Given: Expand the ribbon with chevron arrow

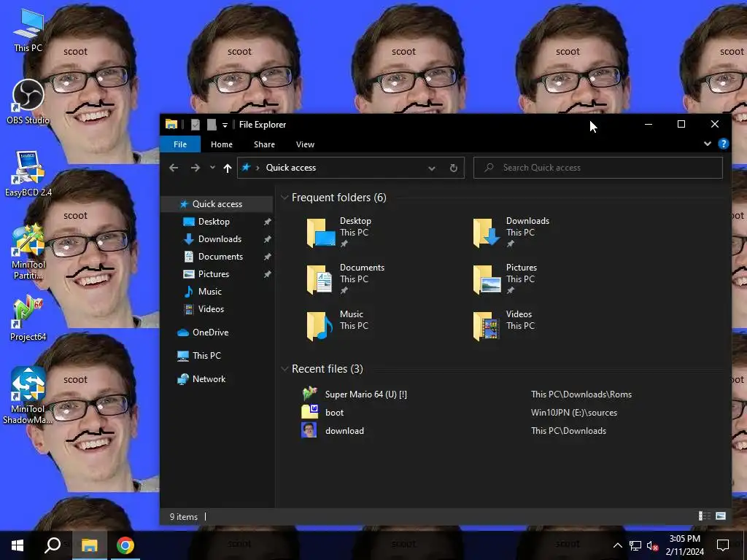Looking at the screenshot, I should [x=708, y=144].
